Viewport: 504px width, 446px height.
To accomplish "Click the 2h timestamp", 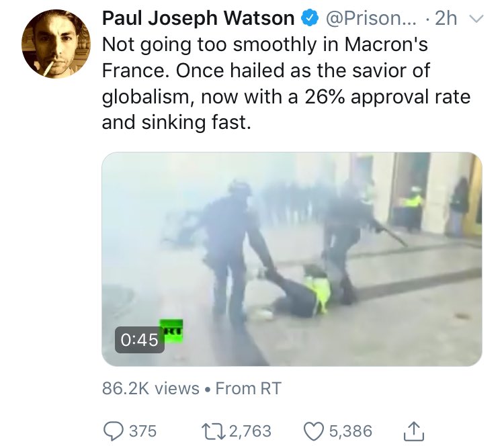I will 446,18.
